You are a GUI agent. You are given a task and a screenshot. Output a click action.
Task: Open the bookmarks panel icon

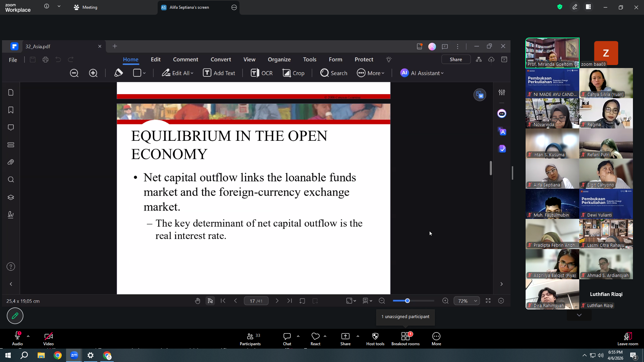click(x=11, y=110)
